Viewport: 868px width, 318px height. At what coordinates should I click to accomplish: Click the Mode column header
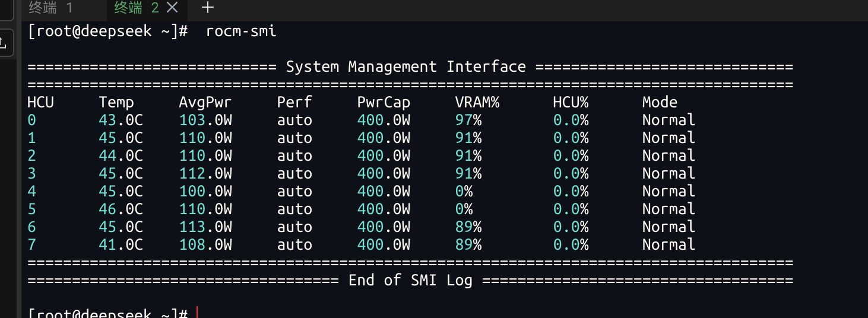660,102
